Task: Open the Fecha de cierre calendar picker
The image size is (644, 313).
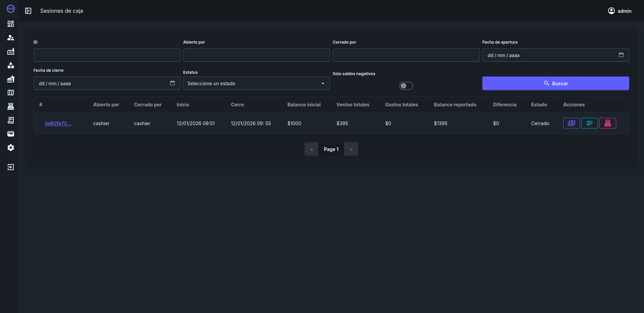Action: click(172, 83)
